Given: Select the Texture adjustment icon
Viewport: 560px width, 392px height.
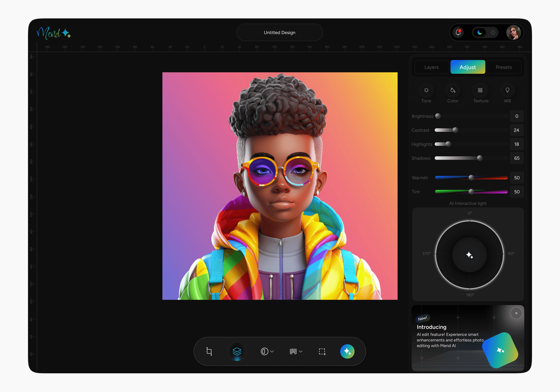Looking at the screenshot, I should (x=480, y=90).
